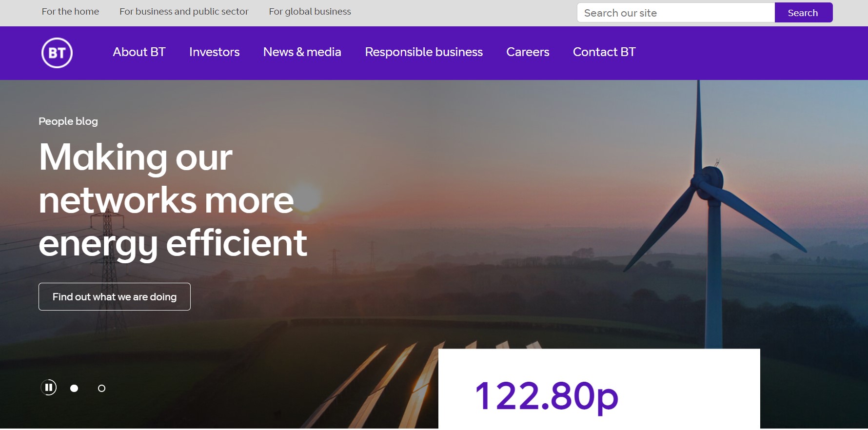Select the first carousel slide dot
Screen dimensions: 868x430
click(x=74, y=388)
